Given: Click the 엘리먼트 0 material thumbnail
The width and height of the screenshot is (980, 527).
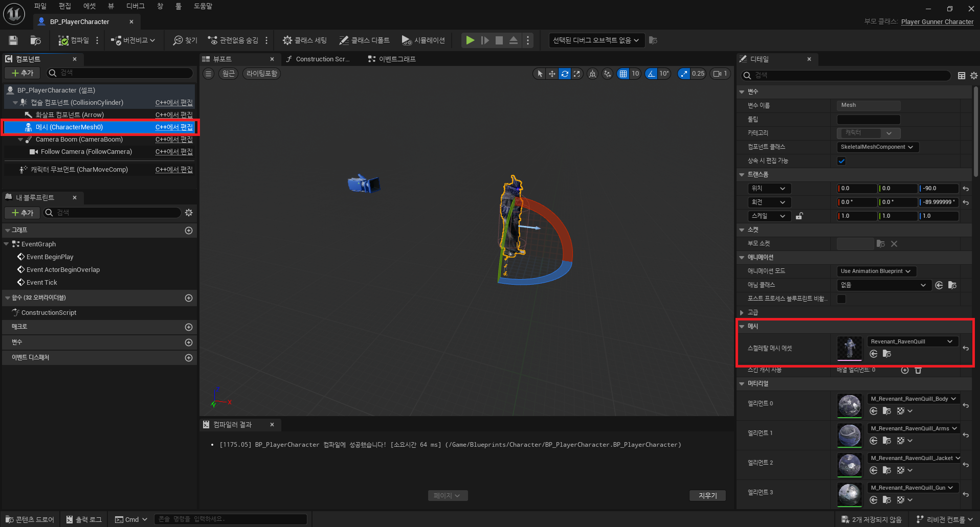Looking at the screenshot, I should tap(850, 405).
